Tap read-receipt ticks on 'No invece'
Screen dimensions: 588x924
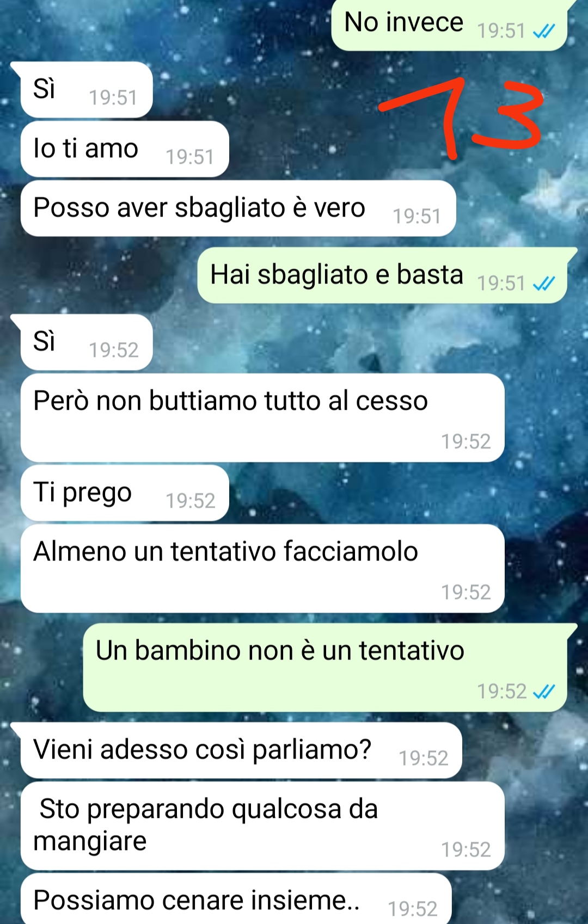tap(543, 32)
